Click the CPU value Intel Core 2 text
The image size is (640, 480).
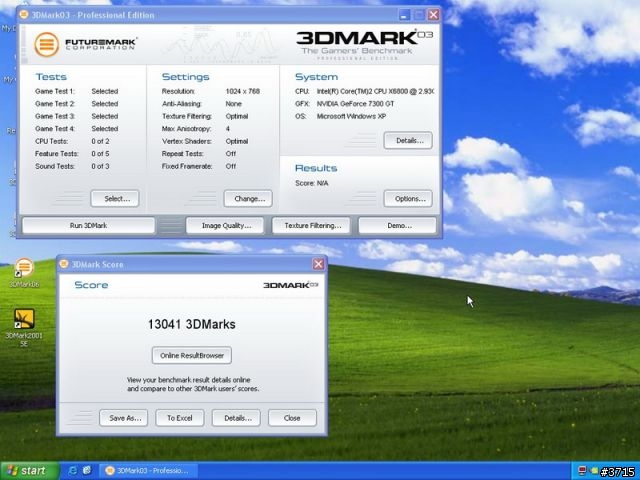pos(375,91)
